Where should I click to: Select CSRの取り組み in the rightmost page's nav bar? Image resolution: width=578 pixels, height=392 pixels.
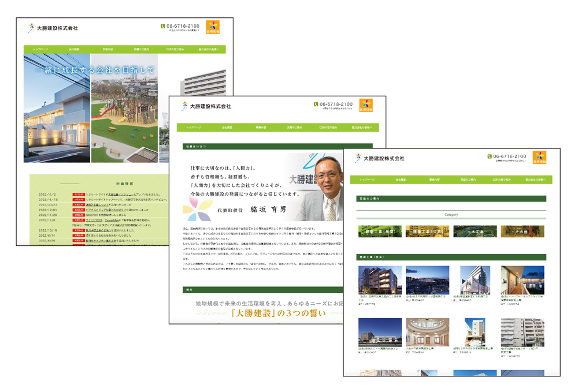(501, 180)
